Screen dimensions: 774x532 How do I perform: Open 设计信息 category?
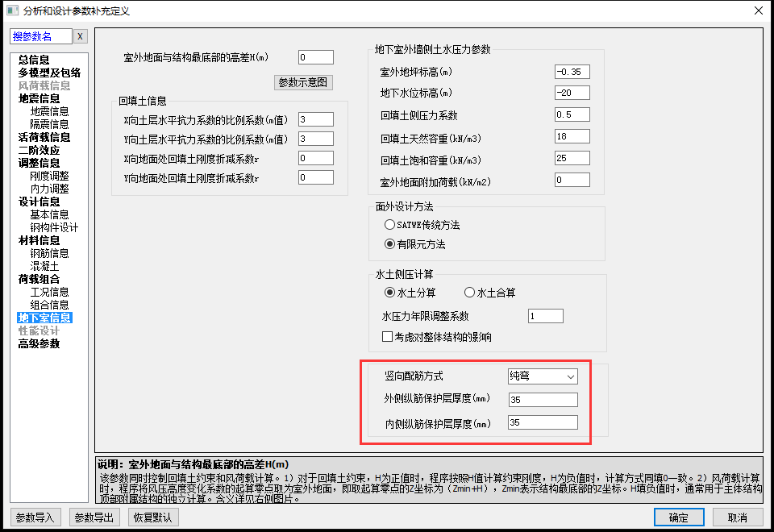39,202
